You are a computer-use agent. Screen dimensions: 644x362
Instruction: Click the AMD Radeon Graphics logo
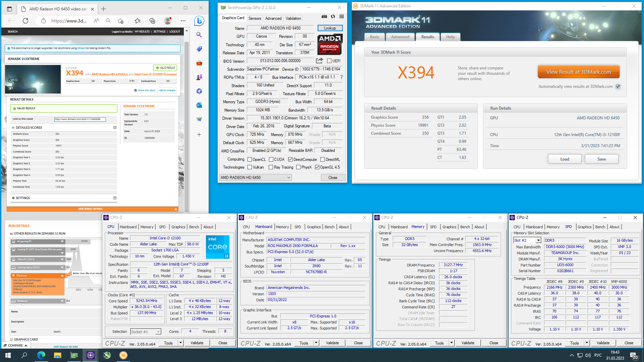[329, 44]
